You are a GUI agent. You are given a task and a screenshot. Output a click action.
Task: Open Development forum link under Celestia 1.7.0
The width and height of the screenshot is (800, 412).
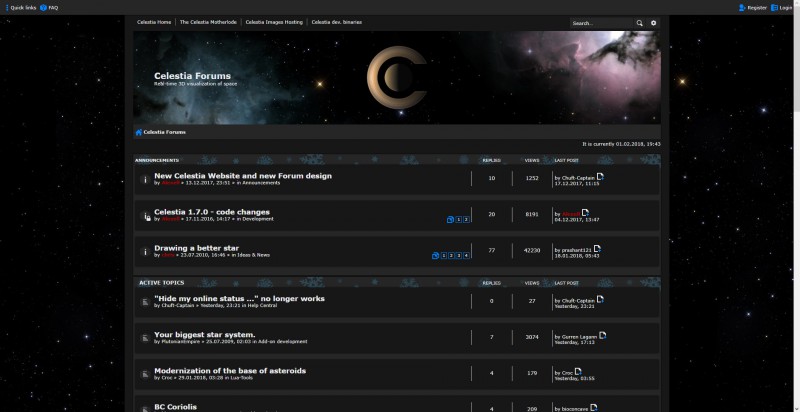click(258, 219)
